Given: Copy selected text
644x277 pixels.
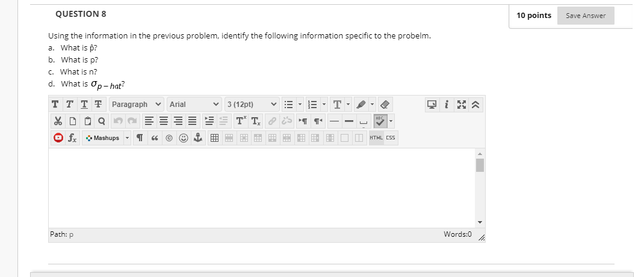Looking at the screenshot, I should tap(72, 121).
